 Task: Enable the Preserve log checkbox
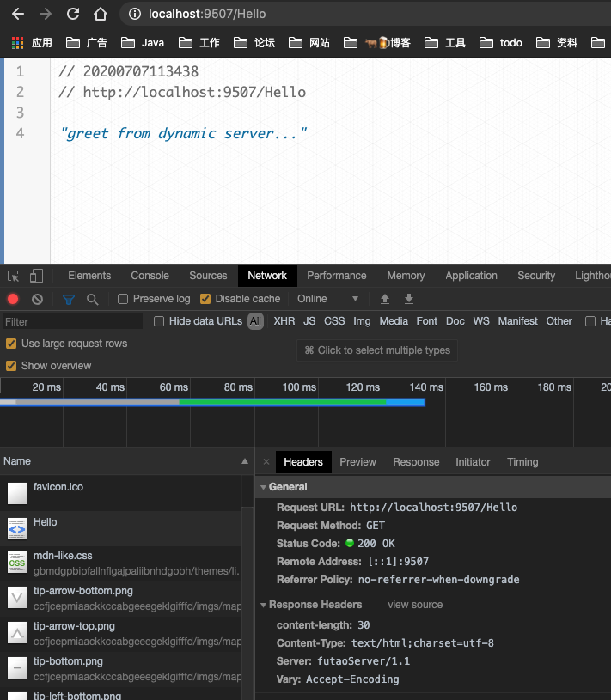point(123,299)
